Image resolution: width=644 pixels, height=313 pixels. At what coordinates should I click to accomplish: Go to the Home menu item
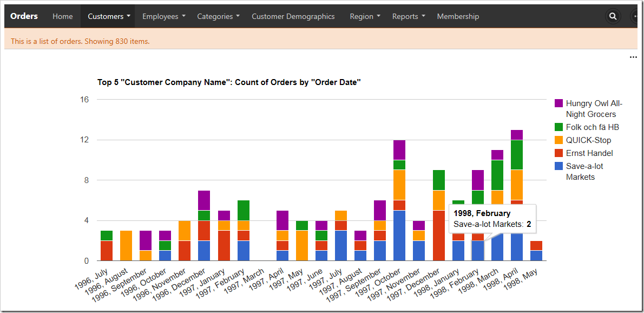pos(63,16)
